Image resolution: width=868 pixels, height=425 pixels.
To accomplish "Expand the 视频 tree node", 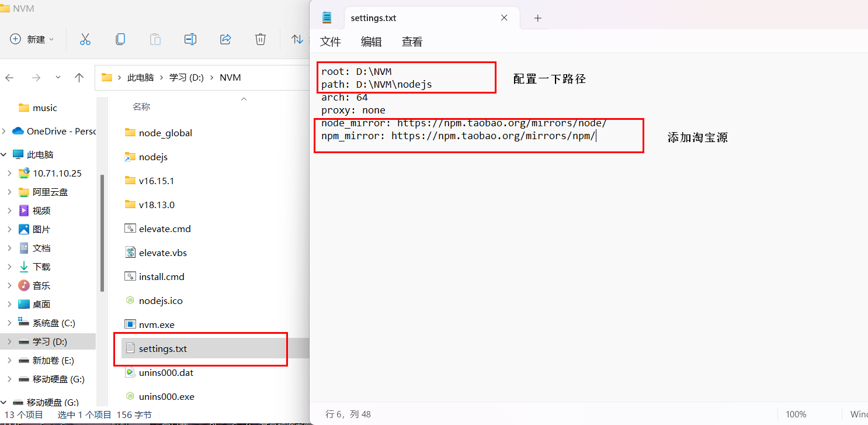I will (x=9, y=210).
